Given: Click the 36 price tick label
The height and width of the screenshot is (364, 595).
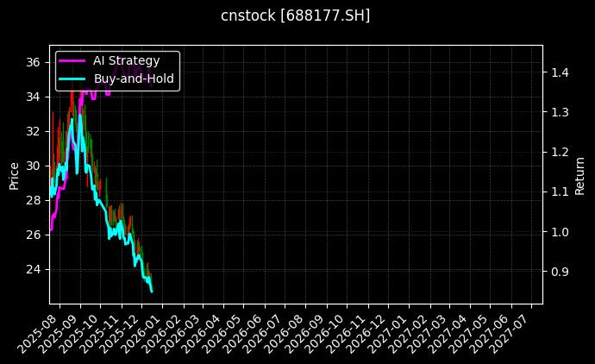Looking at the screenshot, I should (x=33, y=62).
